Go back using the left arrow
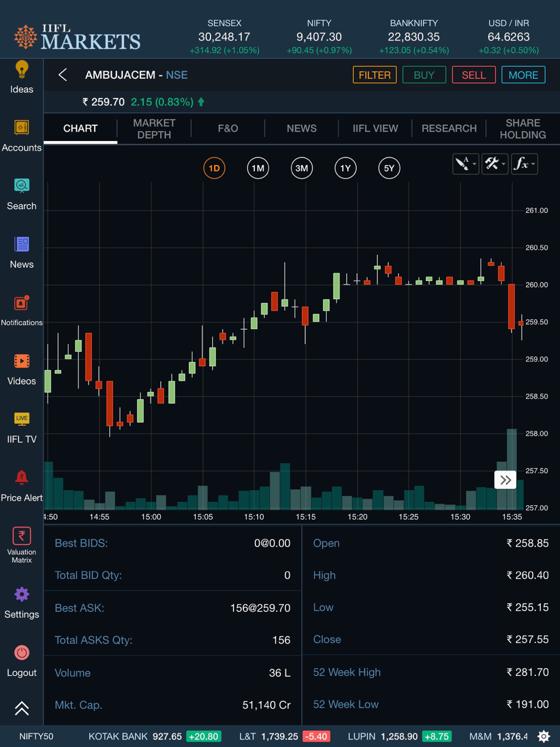Image resolution: width=560 pixels, height=747 pixels. (x=63, y=75)
